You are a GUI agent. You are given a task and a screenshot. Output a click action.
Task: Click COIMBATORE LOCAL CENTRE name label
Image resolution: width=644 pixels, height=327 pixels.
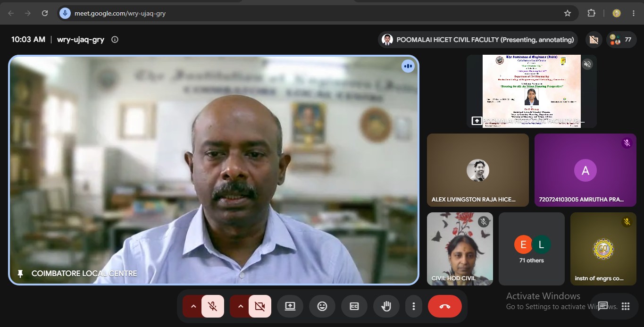(x=84, y=274)
